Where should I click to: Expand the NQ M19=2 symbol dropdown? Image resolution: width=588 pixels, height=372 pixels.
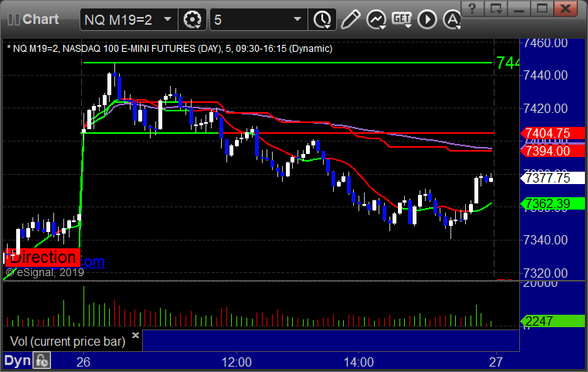click(x=168, y=19)
